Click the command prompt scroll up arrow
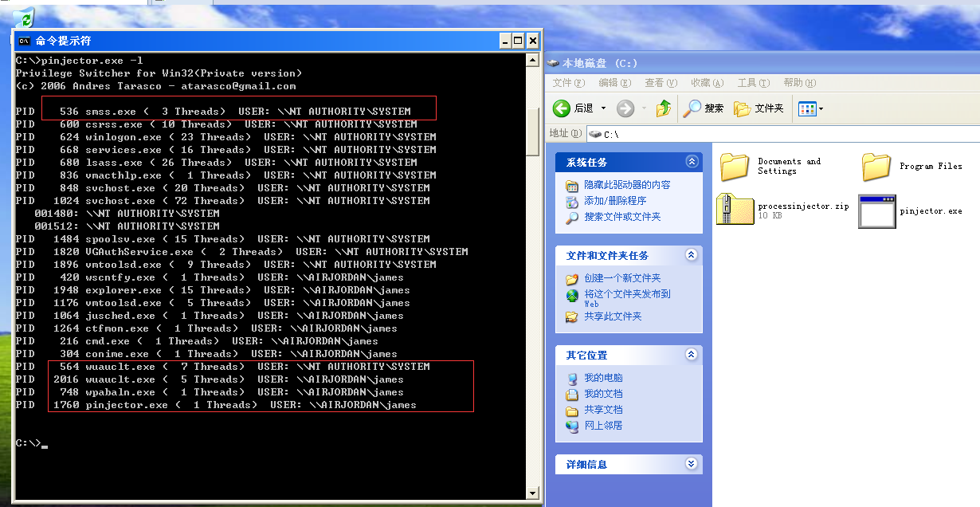The image size is (980, 507). click(x=534, y=61)
